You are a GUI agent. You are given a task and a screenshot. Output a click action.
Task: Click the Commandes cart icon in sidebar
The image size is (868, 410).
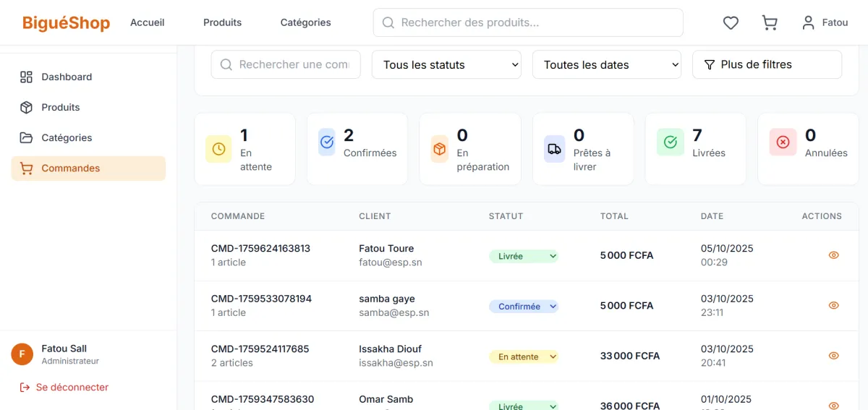pos(26,168)
